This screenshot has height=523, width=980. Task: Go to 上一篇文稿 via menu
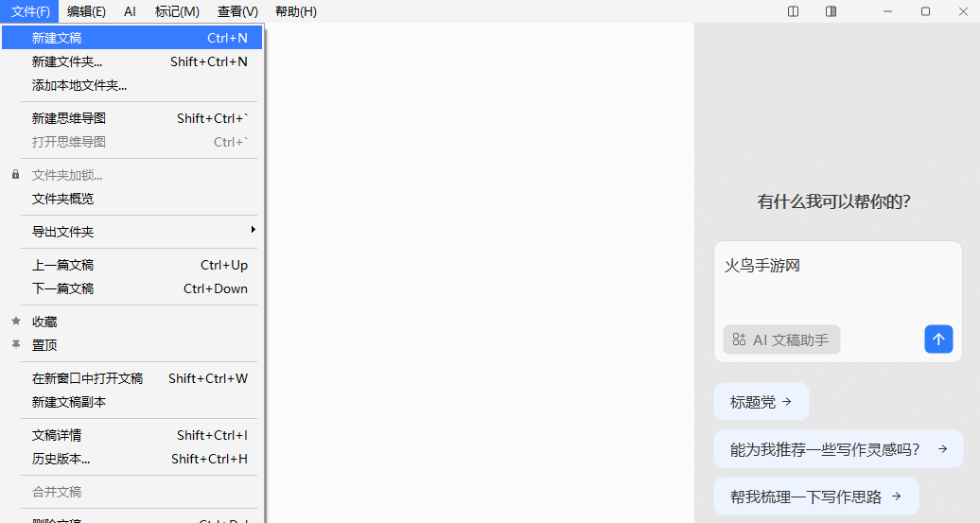[131, 266]
